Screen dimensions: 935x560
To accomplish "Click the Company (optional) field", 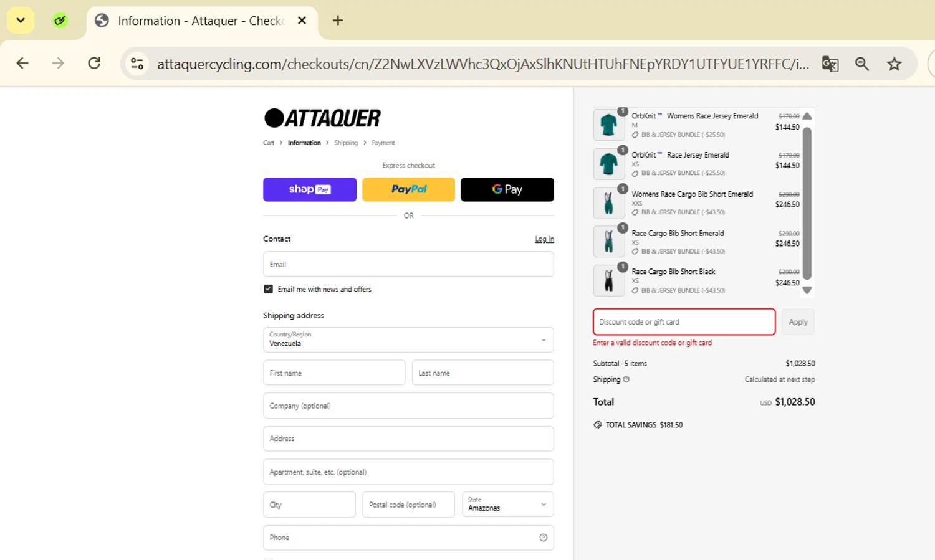I will (x=408, y=406).
